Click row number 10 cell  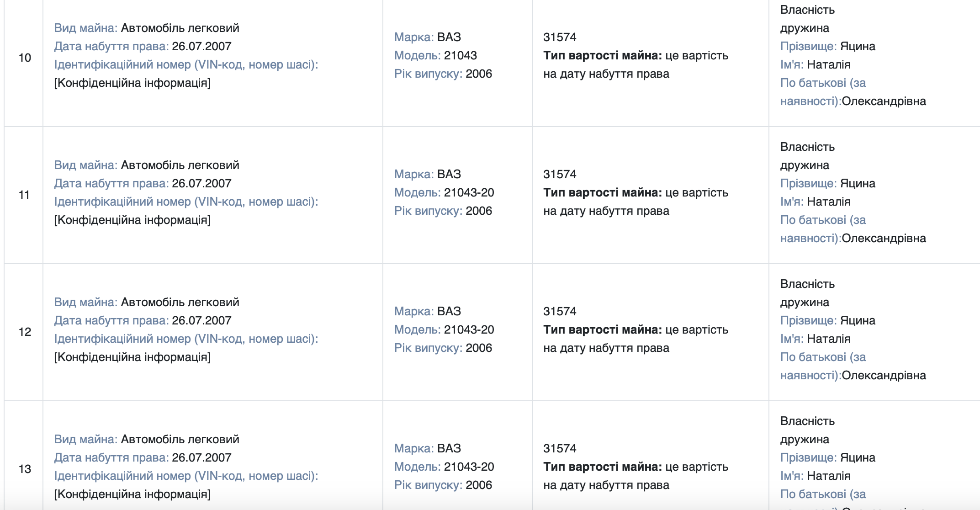tap(24, 58)
